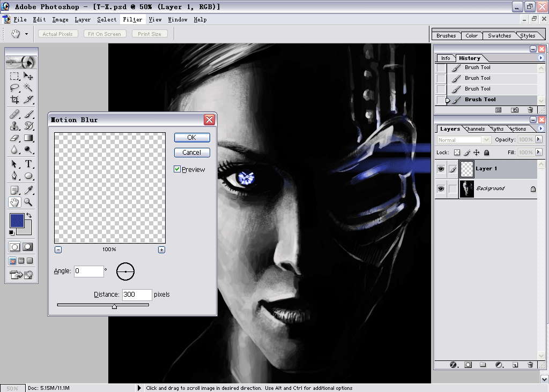Create new fill or adjustment layer
Screen dimensions: 549x392
(x=499, y=365)
